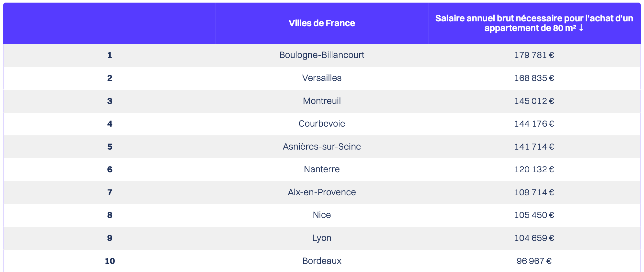Image resolution: width=644 pixels, height=272 pixels.
Task: Click the Nanterre city entry
Action: click(322, 169)
